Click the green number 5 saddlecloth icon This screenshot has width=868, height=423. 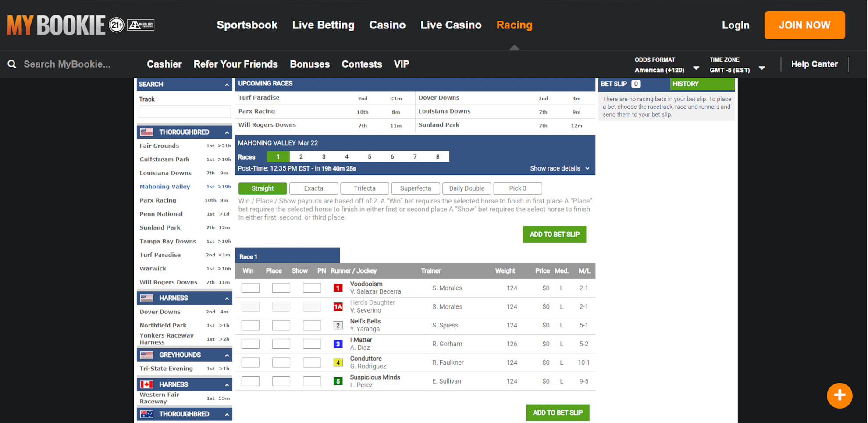tap(338, 381)
